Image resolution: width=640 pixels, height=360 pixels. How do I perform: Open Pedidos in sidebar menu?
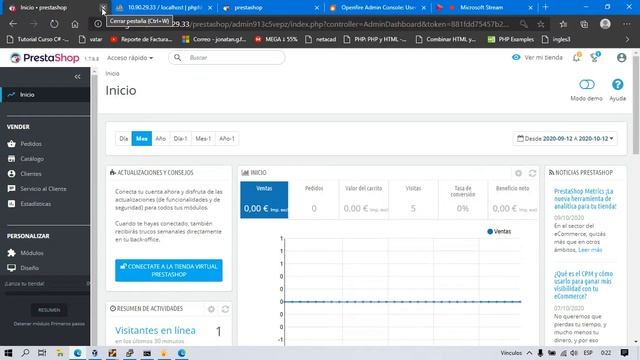point(31,144)
